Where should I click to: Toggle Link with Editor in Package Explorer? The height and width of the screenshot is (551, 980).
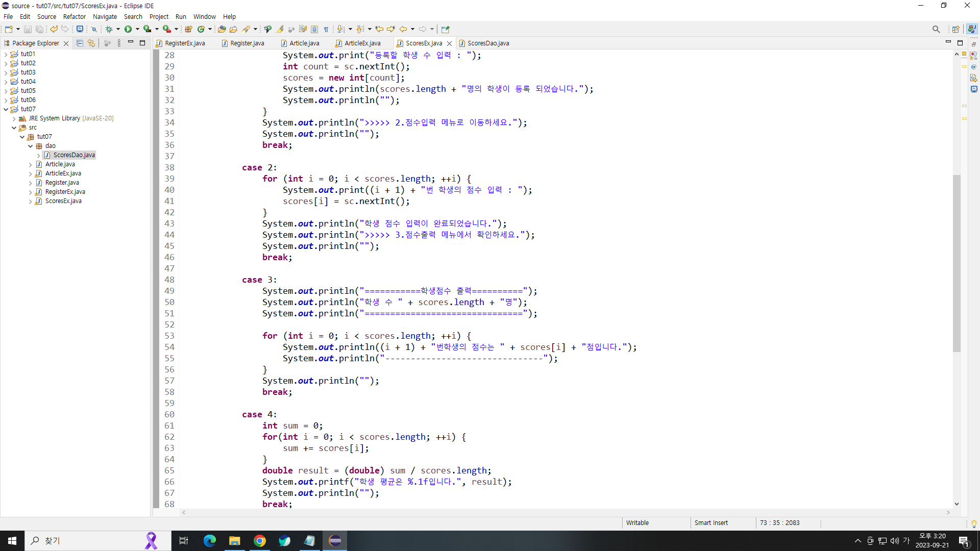click(x=91, y=43)
